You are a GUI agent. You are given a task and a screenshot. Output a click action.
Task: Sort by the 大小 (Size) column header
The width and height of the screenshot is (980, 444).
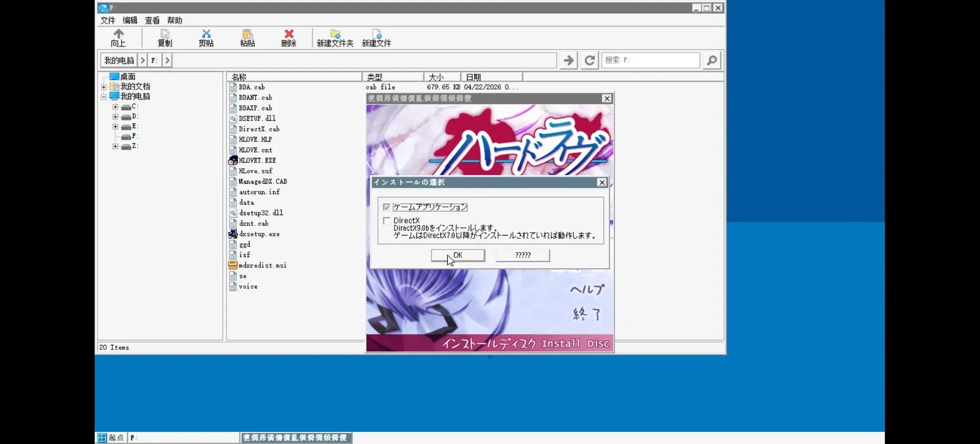442,77
